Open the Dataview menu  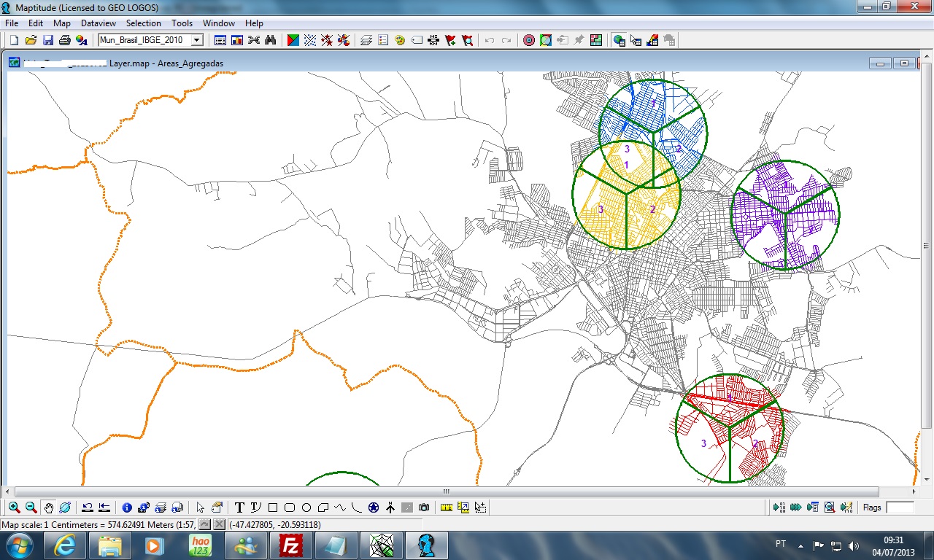(98, 23)
